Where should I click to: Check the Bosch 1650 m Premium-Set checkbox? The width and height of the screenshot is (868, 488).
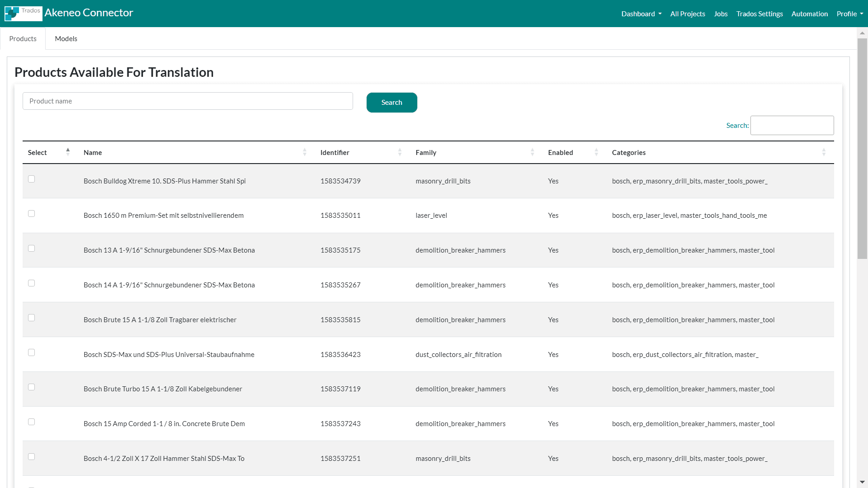coord(31,214)
